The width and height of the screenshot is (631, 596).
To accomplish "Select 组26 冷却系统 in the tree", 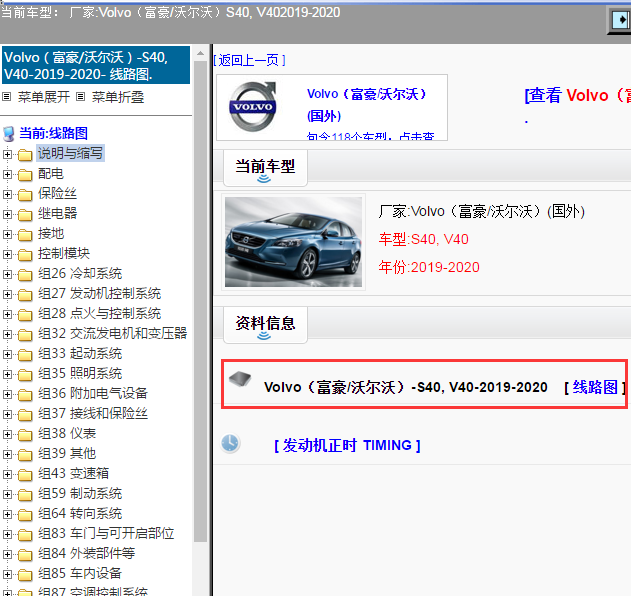I will [80, 273].
